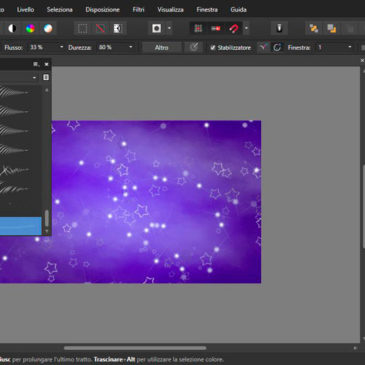This screenshot has width=365, height=365.
Task: Select the scratchy jagged brush stroke preset
Action: 15,171
